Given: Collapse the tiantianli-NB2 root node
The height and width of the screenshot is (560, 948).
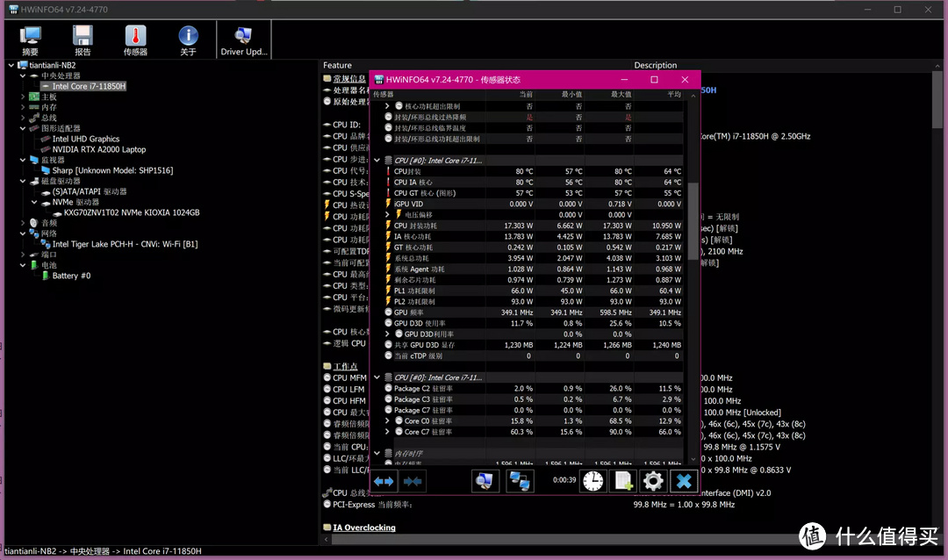Looking at the screenshot, I should (11, 65).
